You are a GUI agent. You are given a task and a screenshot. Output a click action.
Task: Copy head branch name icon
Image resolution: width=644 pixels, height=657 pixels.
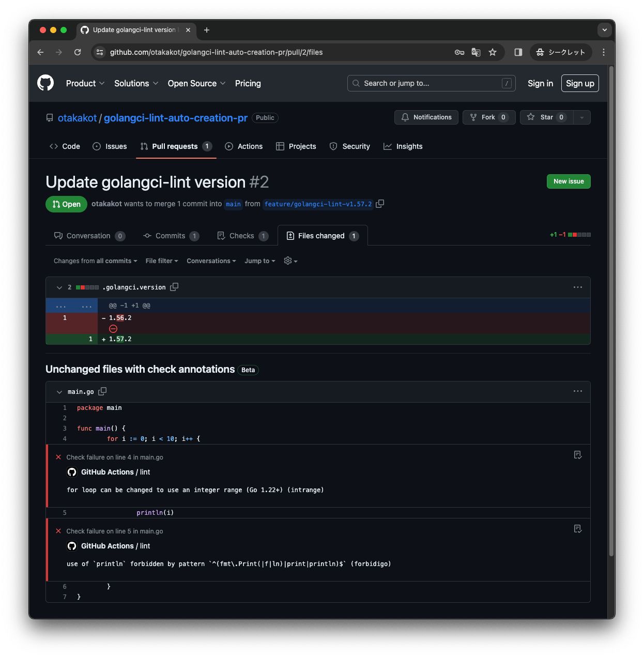[380, 204]
